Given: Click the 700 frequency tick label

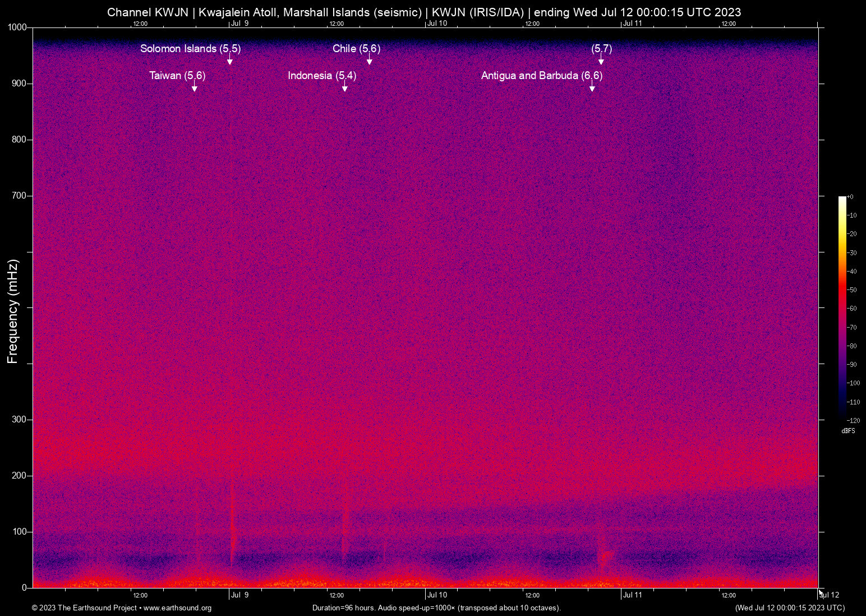Looking at the screenshot, I should [x=20, y=196].
